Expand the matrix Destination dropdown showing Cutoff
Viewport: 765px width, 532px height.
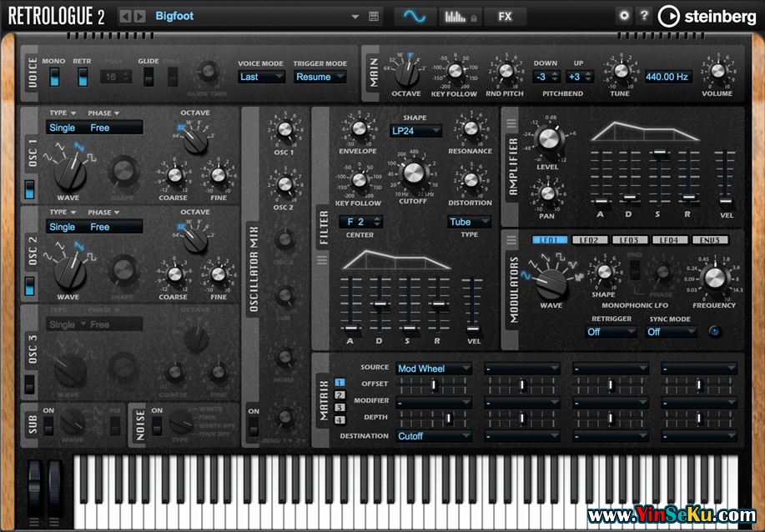point(434,436)
